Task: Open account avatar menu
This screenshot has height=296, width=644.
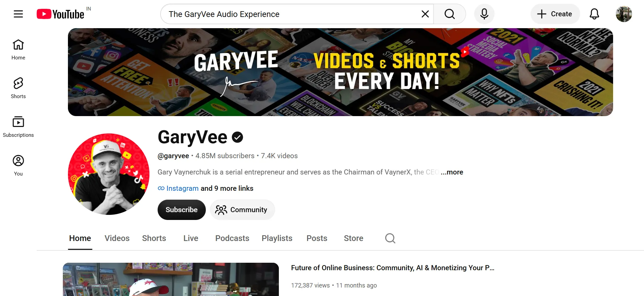Action: pyautogui.click(x=624, y=14)
